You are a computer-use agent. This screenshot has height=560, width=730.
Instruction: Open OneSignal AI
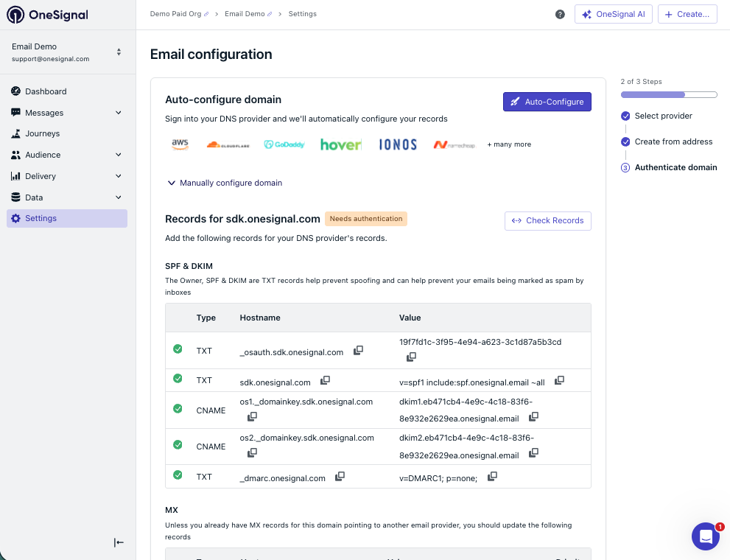coord(614,14)
